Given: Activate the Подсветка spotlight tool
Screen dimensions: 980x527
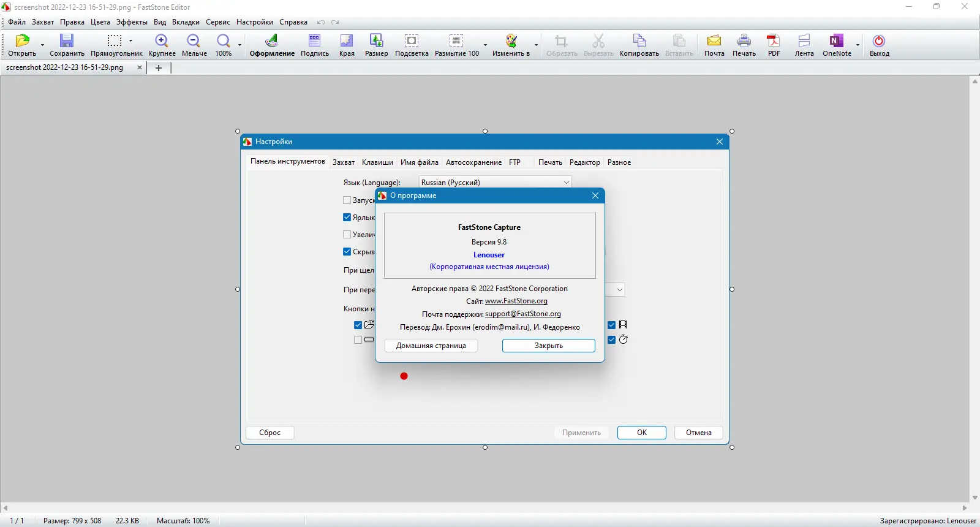Looking at the screenshot, I should [x=412, y=41].
